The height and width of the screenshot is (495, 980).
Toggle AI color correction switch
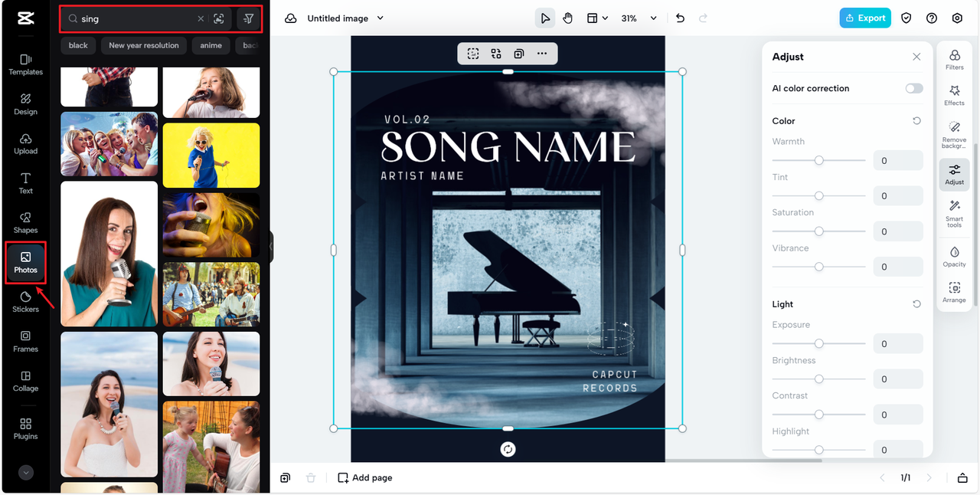coord(914,88)
